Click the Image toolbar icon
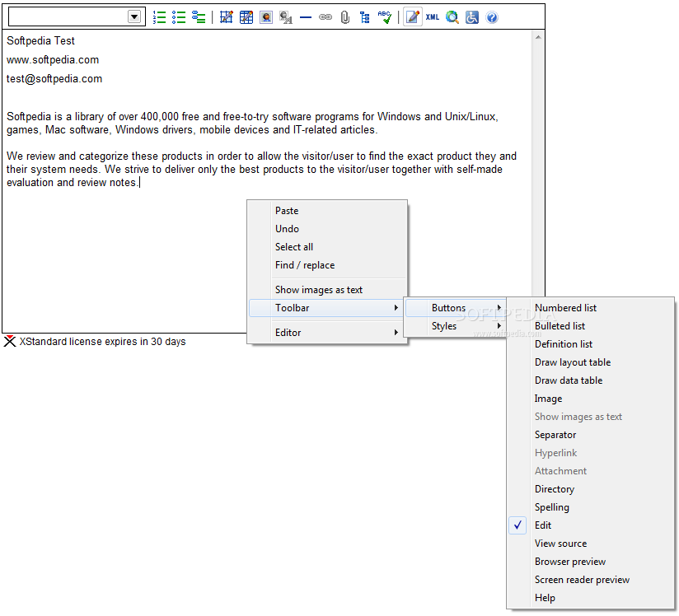The image size is (679, 616). tap(266, 17)
